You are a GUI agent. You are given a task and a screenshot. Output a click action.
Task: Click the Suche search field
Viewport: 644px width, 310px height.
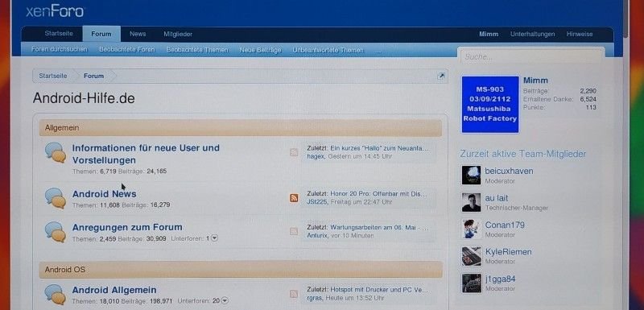pos(530,57)
